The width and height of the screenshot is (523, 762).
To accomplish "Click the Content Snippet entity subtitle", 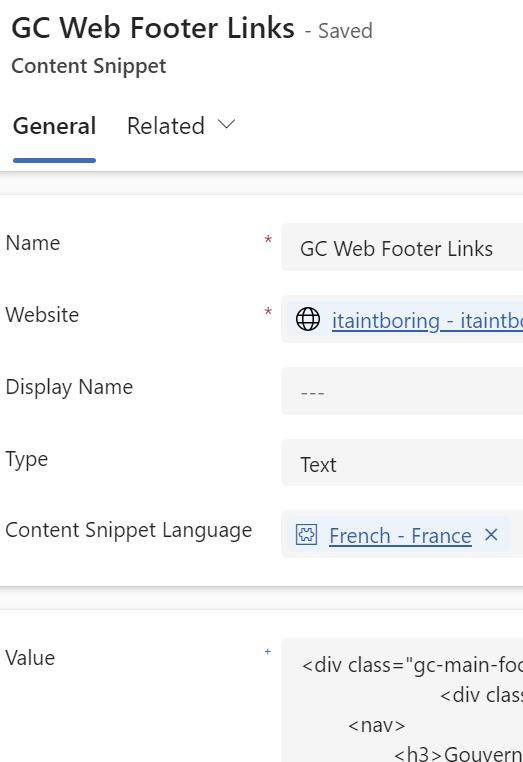I will click(x=89, y=66).
